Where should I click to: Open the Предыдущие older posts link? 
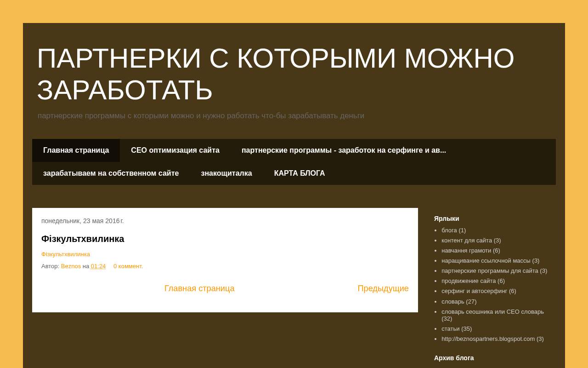click(383, 288)
